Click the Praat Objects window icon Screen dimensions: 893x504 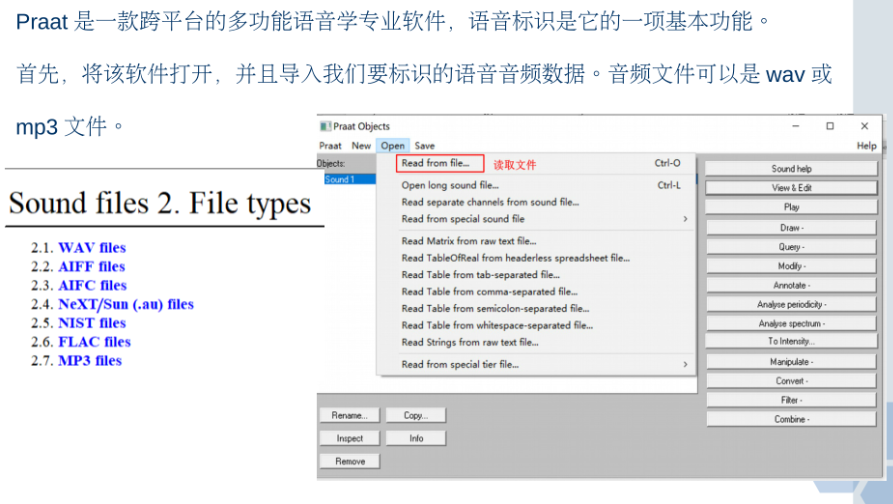pos(325,126)
